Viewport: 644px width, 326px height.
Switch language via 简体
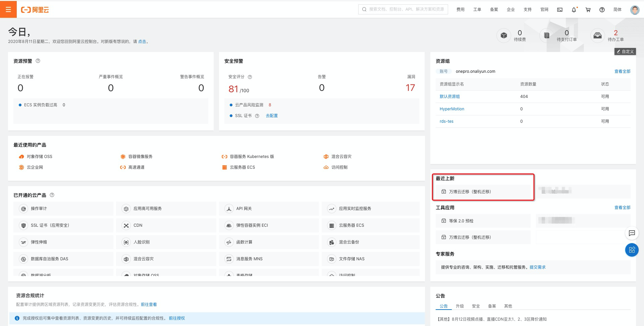[x=618, y=10]
